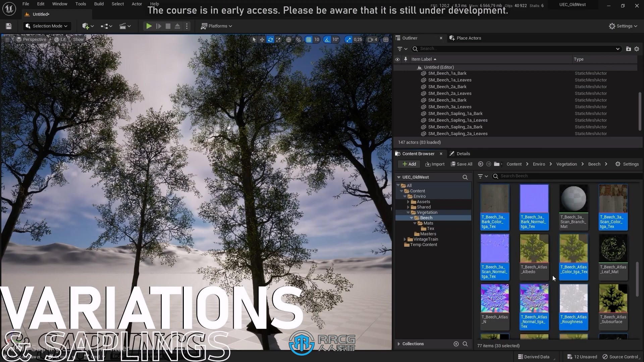Open the Platforms dropdown

click(x=216, y=26)
